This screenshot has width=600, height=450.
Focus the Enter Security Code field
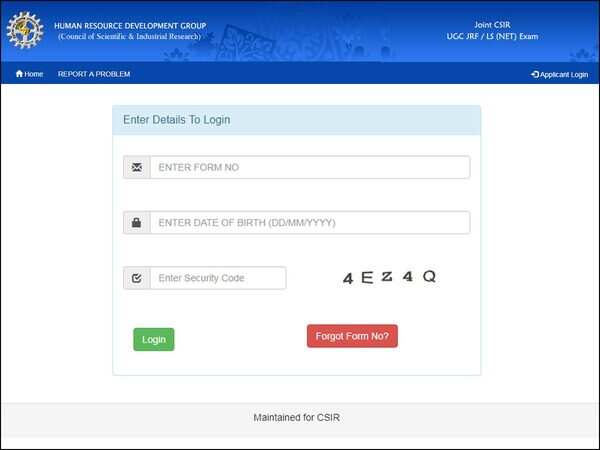(217, 278)
